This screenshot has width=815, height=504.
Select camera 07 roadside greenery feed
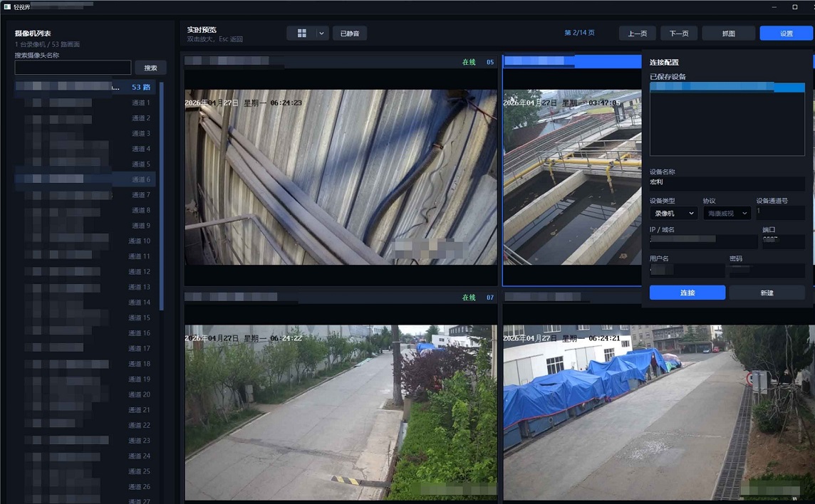(341, 413)
